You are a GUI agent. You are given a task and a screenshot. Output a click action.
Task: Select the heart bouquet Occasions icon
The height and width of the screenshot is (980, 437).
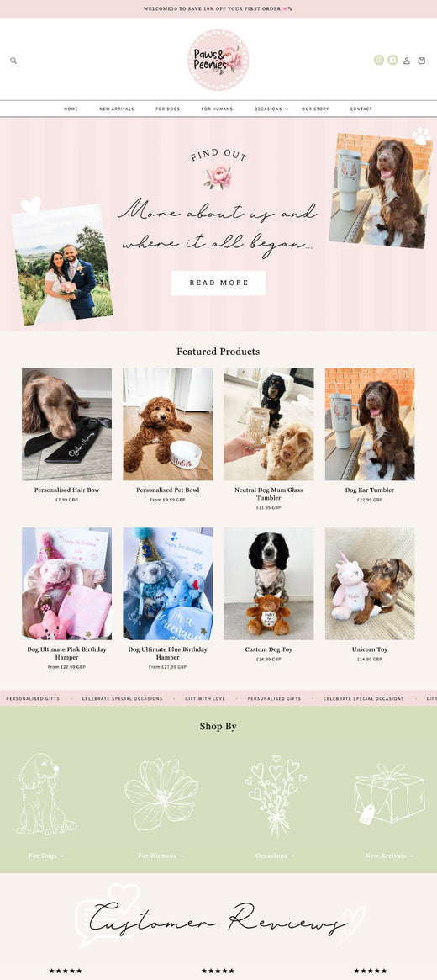click(276, 797)
